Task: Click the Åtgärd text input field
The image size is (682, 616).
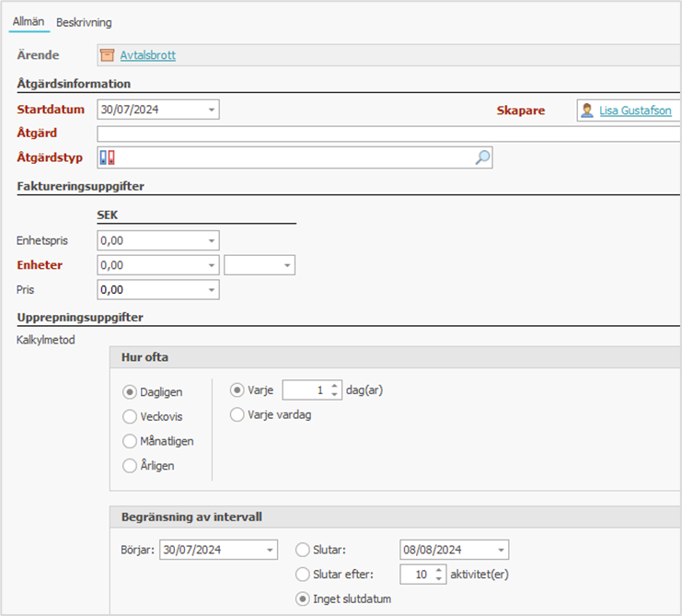Action: click(387, 134)
